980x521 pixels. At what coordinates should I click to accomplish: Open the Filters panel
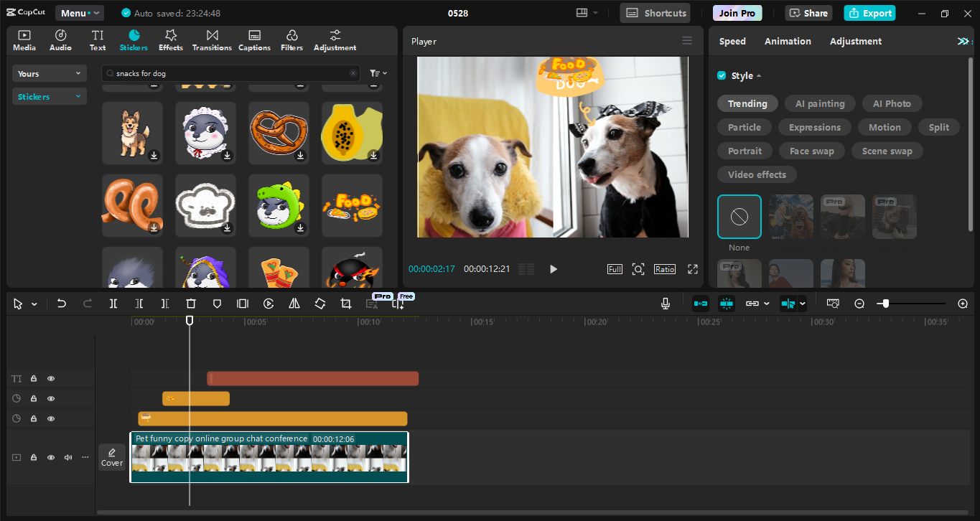[x=291, y=39]
